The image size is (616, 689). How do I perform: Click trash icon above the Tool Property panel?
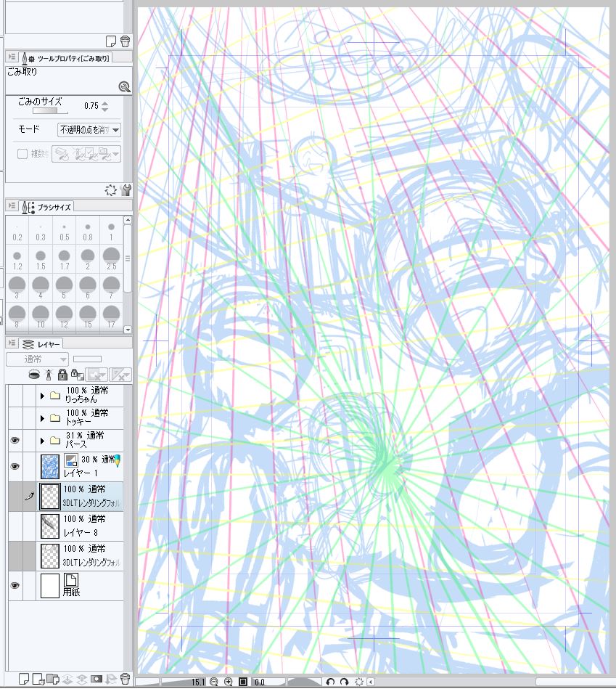point(125,41)
